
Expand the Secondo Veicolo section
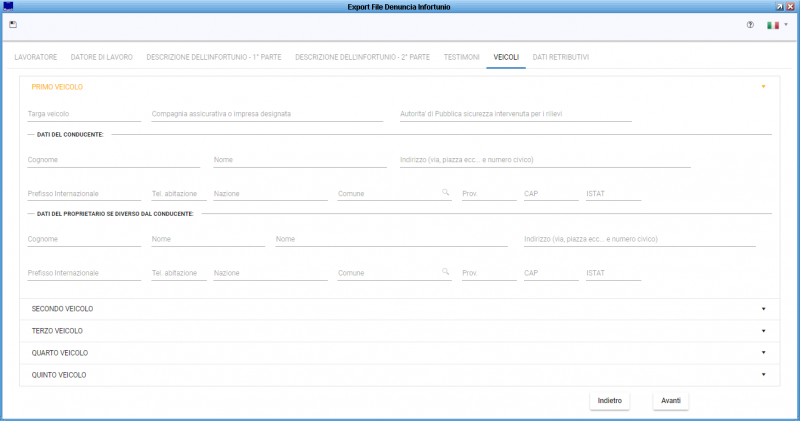(x=763, y=310)
